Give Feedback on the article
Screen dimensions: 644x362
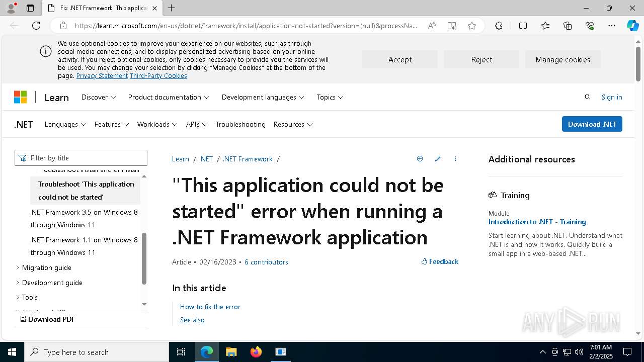click(x=440, y=261)
